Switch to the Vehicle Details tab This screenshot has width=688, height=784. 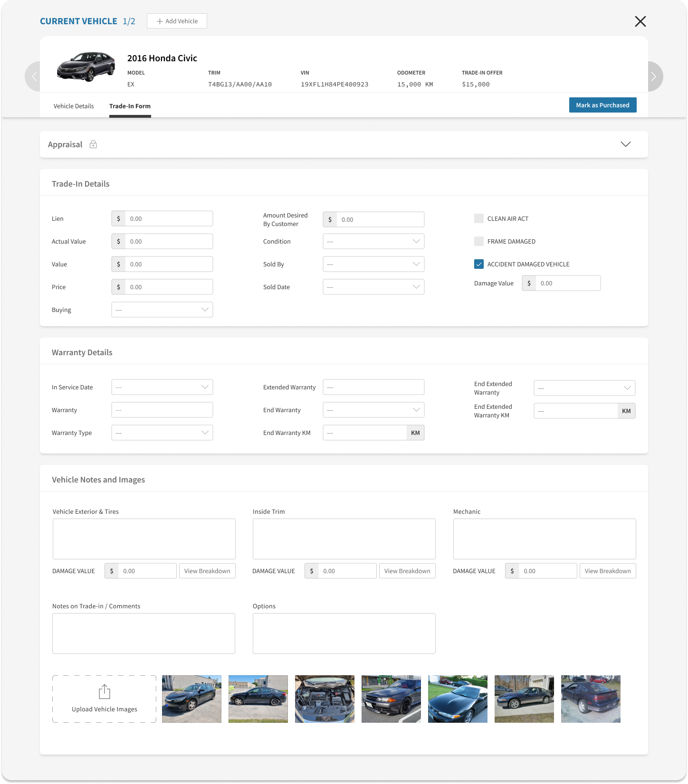click(x=74, y=106)
